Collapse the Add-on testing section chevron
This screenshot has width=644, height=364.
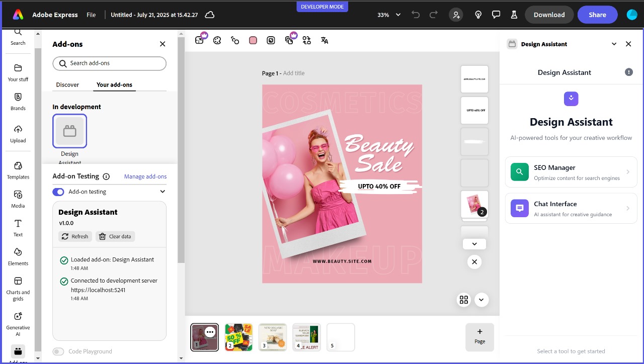[163, 192]
